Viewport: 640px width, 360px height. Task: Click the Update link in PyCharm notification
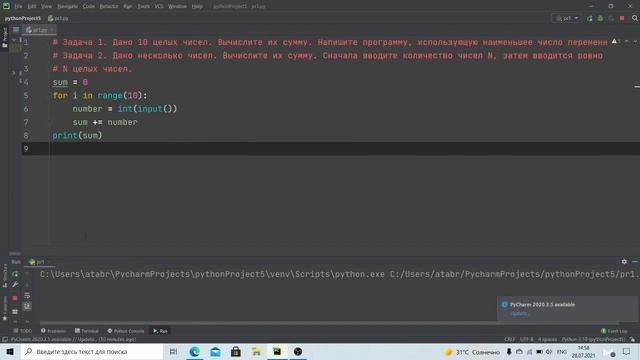tap(519, 313)
